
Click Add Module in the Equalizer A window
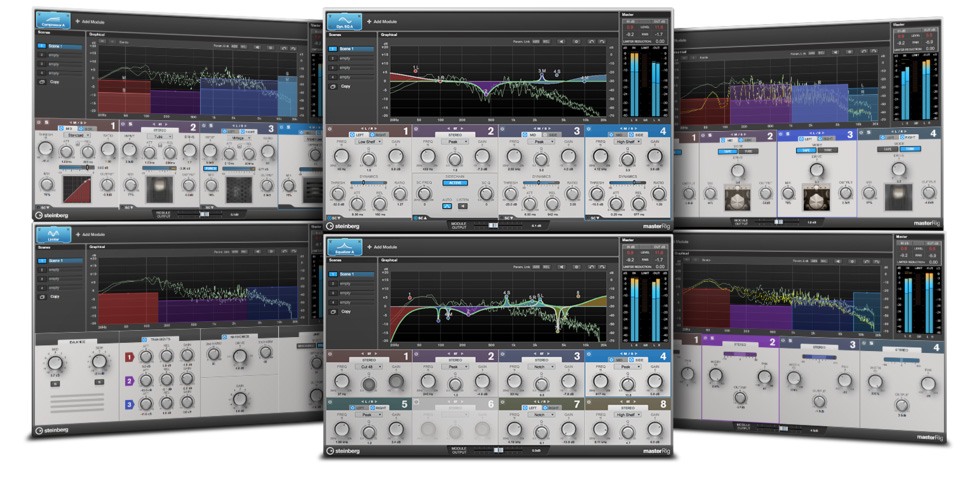380,247
